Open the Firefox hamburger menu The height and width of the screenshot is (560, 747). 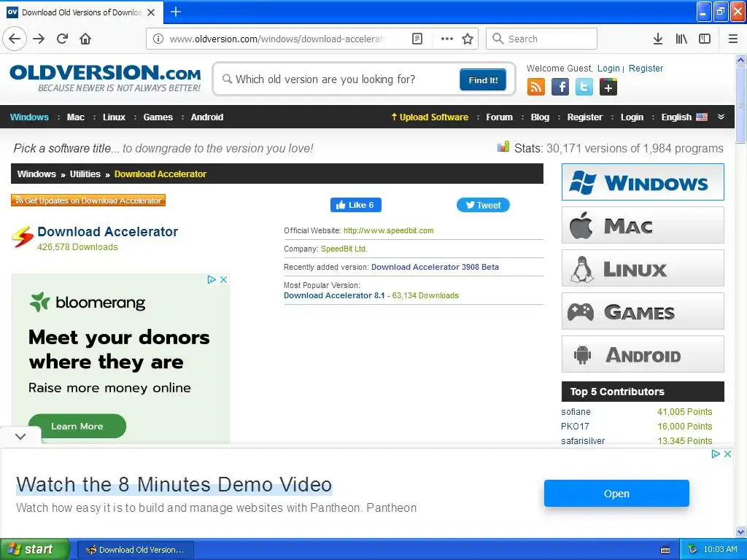click(x=732, y=39)
